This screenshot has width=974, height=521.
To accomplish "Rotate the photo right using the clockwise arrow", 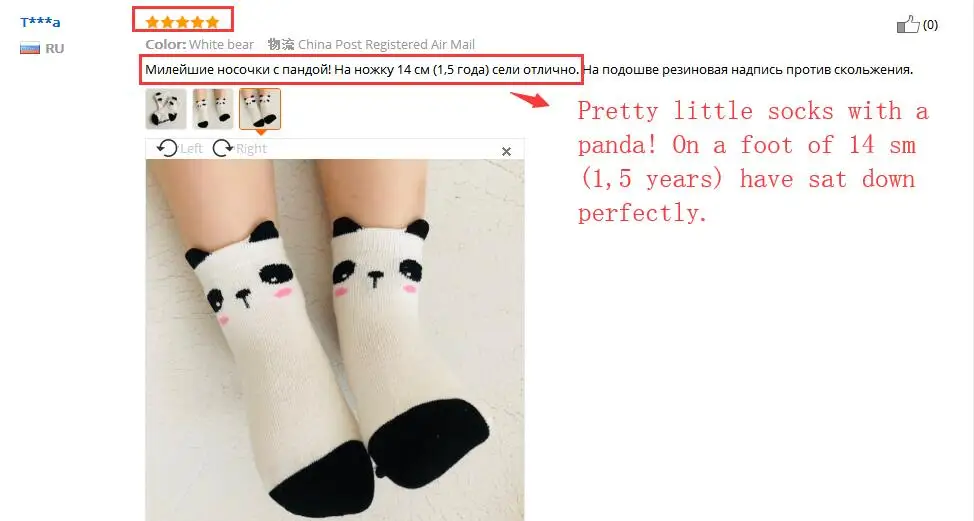I will click(223, 148).
